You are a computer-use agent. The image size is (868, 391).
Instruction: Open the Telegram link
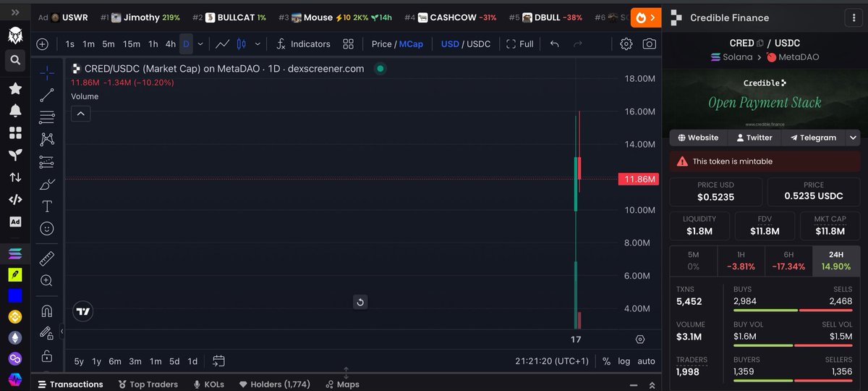[813, 138]
